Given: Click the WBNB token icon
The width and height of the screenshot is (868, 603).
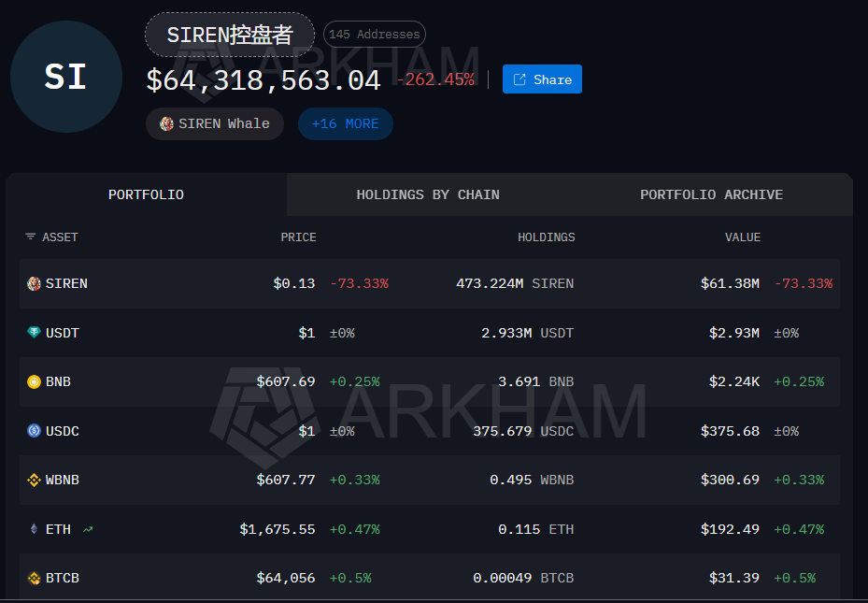Looking at the screenshot, I should click(34, 480).
